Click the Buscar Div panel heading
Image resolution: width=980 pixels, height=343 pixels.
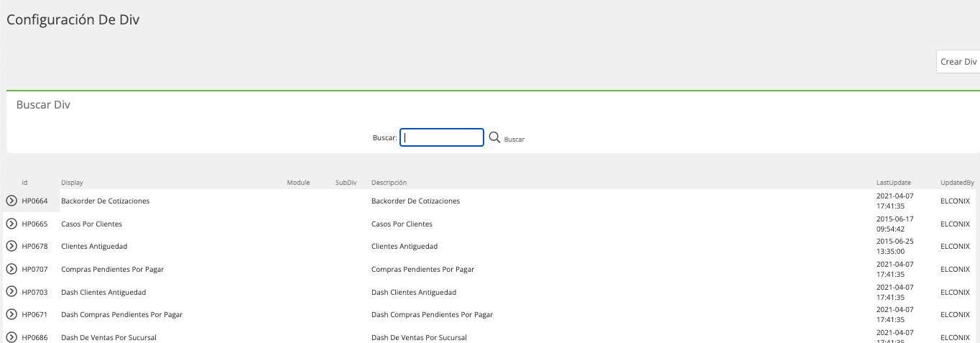pos(43,105)
